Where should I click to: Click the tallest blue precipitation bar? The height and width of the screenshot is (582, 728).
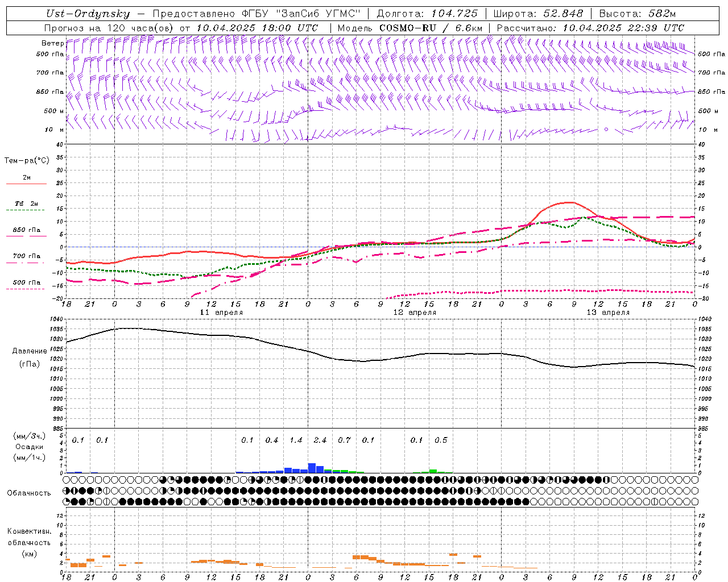point(312,468)
